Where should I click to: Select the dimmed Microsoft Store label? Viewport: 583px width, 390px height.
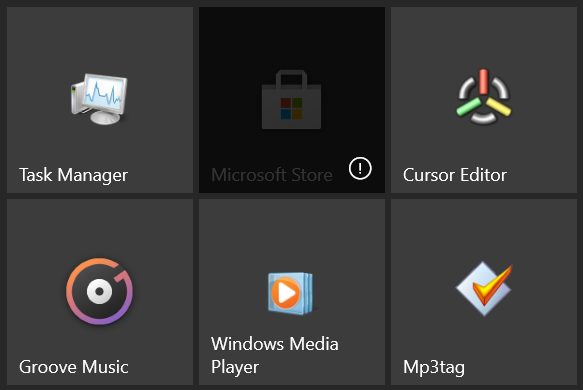272,175
